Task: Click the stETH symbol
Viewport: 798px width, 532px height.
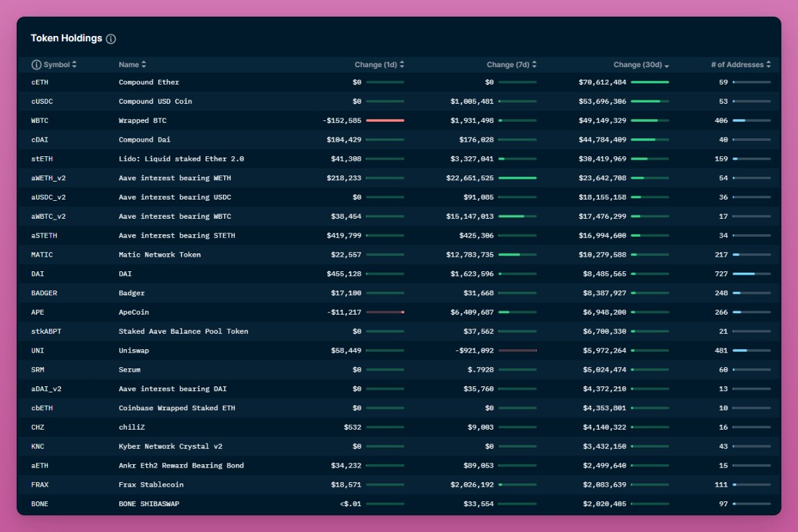Action: (42, 159)
